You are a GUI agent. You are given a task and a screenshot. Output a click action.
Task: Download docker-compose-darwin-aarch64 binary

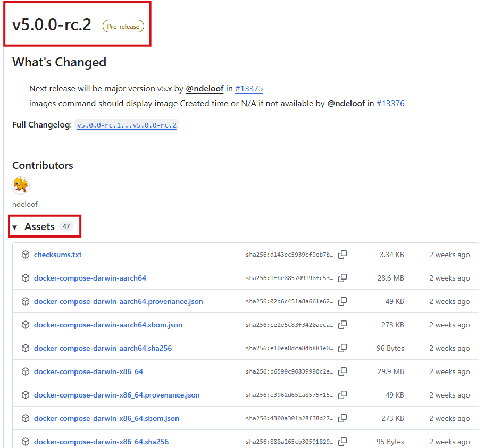pyautogui.click(x=90, y=278)
